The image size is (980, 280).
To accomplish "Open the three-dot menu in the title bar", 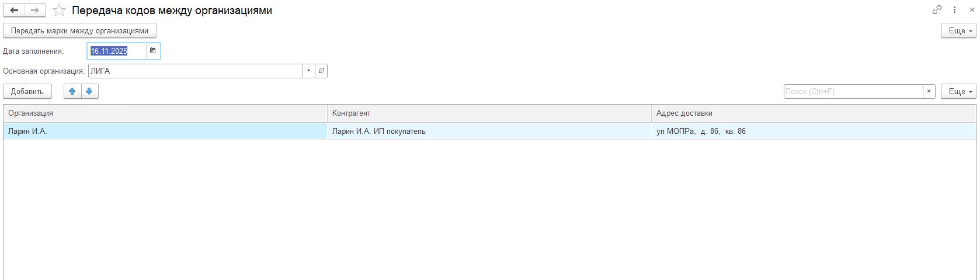I will (955, 10).
